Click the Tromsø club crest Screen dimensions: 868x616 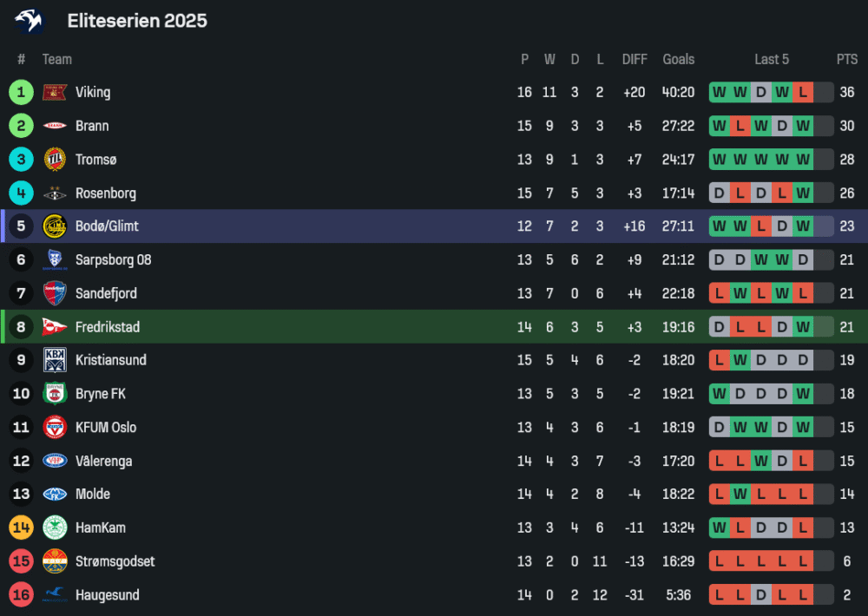(55, 160)
